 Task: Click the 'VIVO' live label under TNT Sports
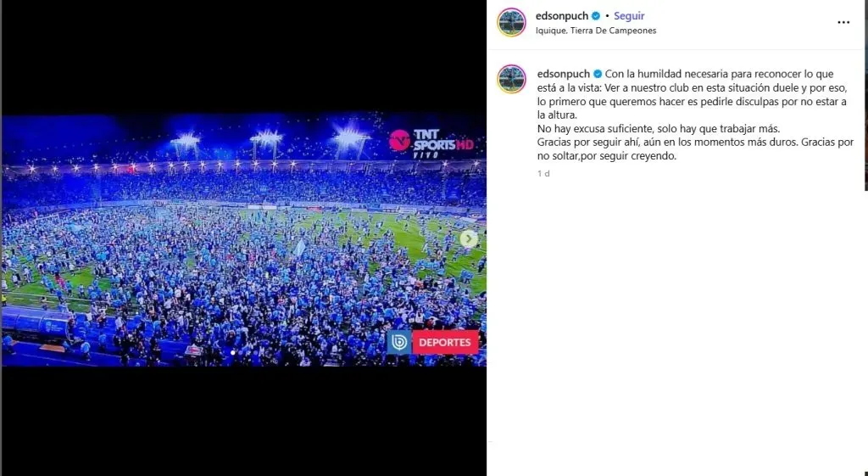coord(427,155)
